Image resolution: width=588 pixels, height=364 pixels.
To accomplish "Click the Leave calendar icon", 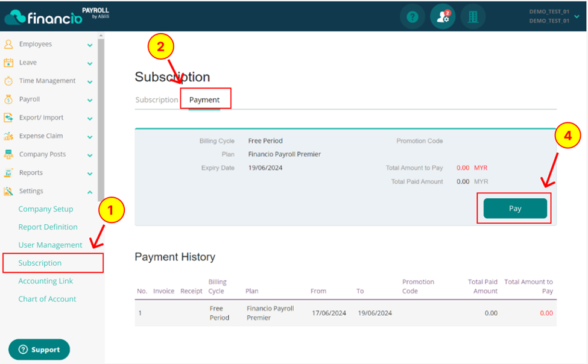I will (x=8, y=63).
